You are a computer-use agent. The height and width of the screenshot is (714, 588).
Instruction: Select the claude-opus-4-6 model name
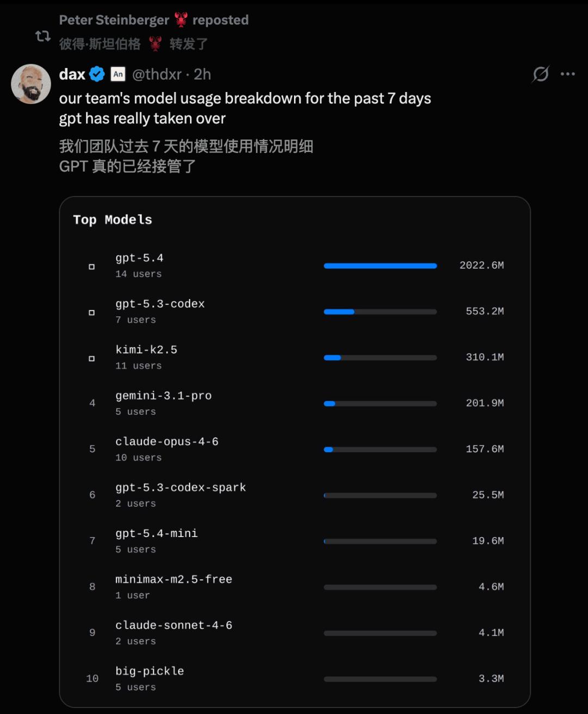coord(167,442)
